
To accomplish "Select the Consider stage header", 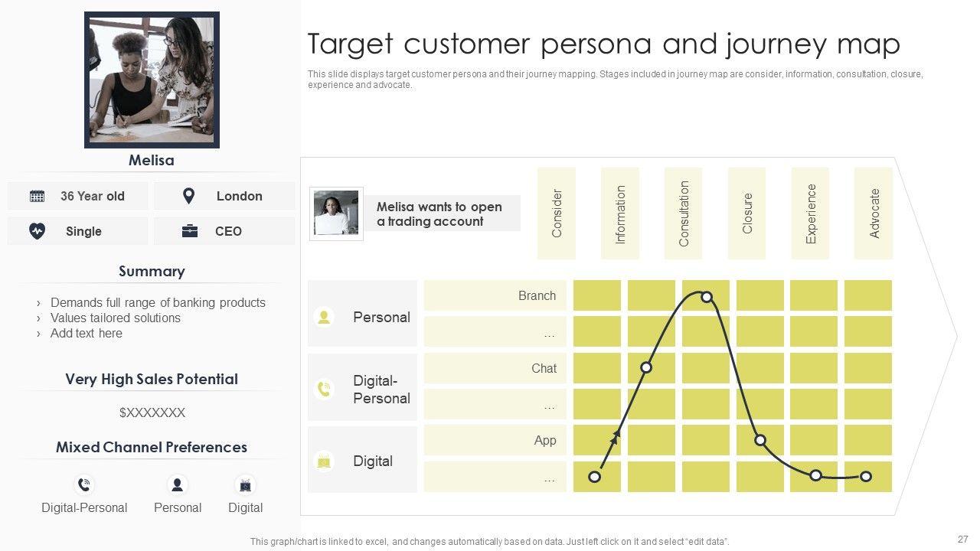I will (x=557, y=214).
